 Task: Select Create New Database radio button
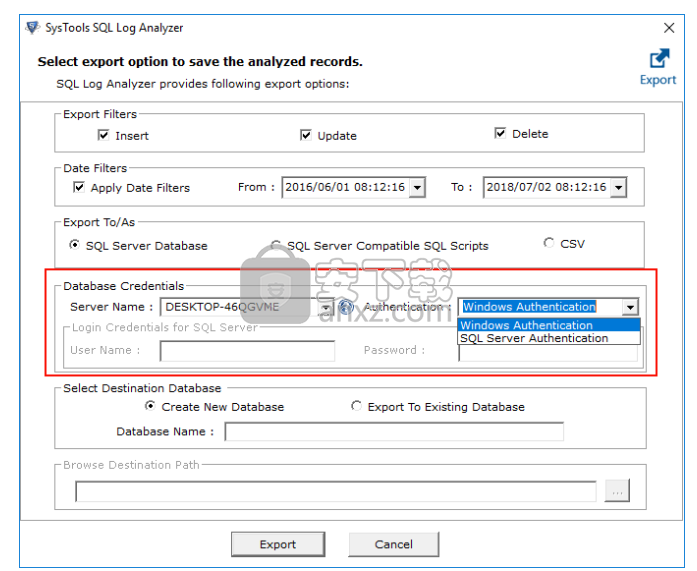150,406
